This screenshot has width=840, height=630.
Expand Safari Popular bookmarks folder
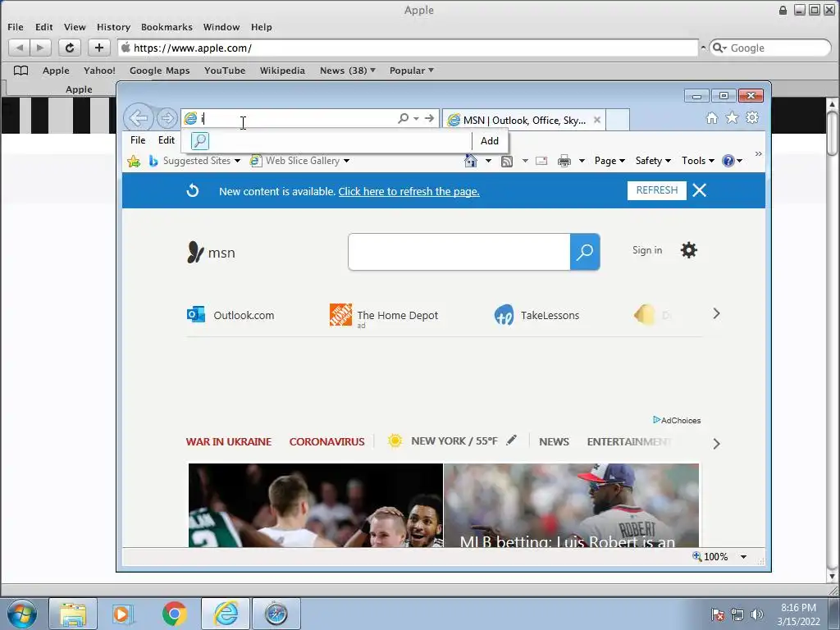412,71
